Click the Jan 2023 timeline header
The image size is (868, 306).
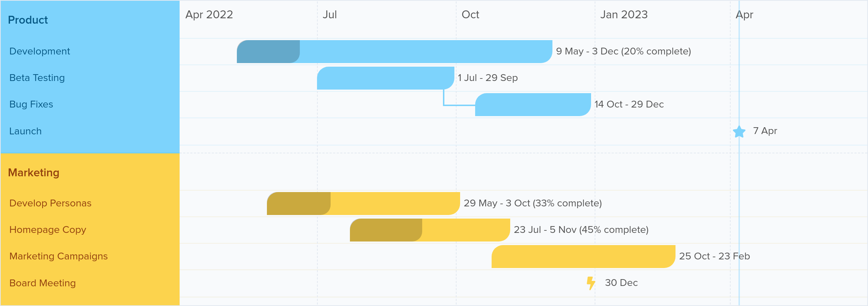[624, 15]
